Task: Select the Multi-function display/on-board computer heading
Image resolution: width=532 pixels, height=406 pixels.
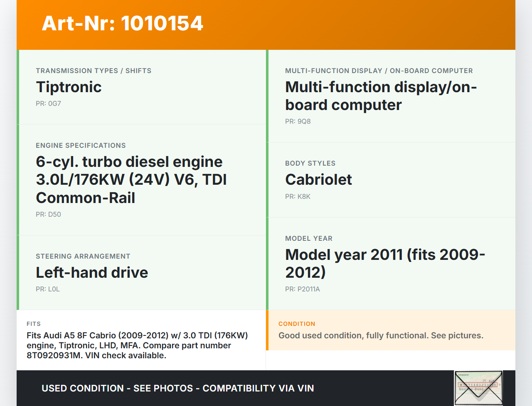Action: [x=380, y=96]
